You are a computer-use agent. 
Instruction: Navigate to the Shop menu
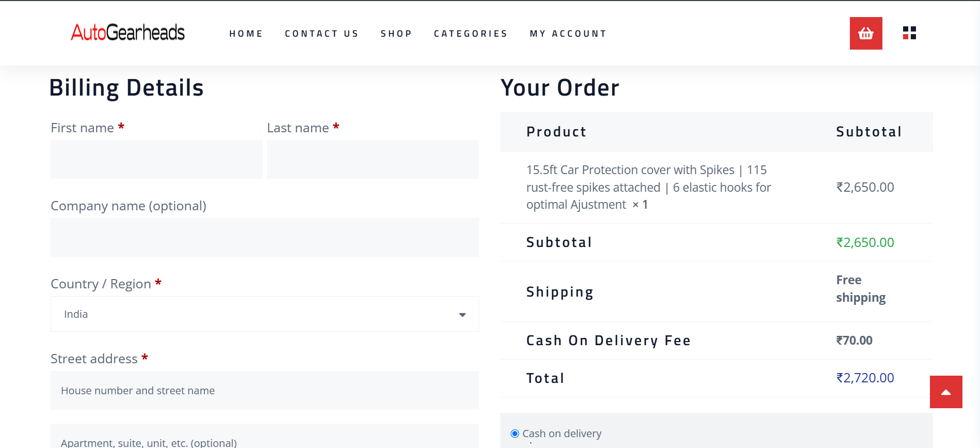click(396, 34)
